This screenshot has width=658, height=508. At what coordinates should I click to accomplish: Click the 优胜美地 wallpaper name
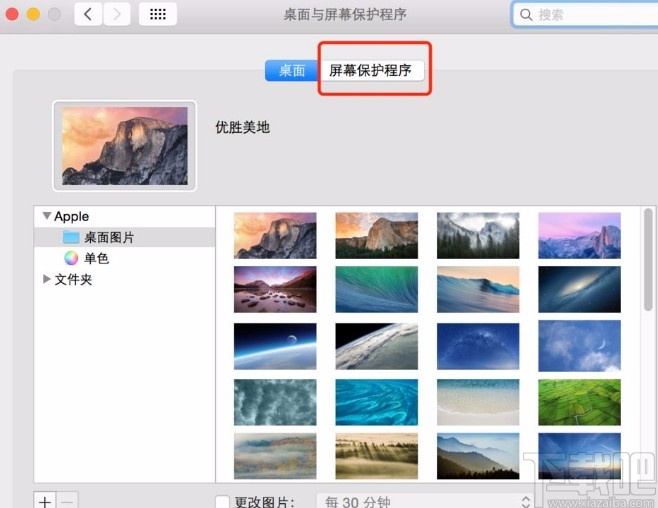point(243,127)
